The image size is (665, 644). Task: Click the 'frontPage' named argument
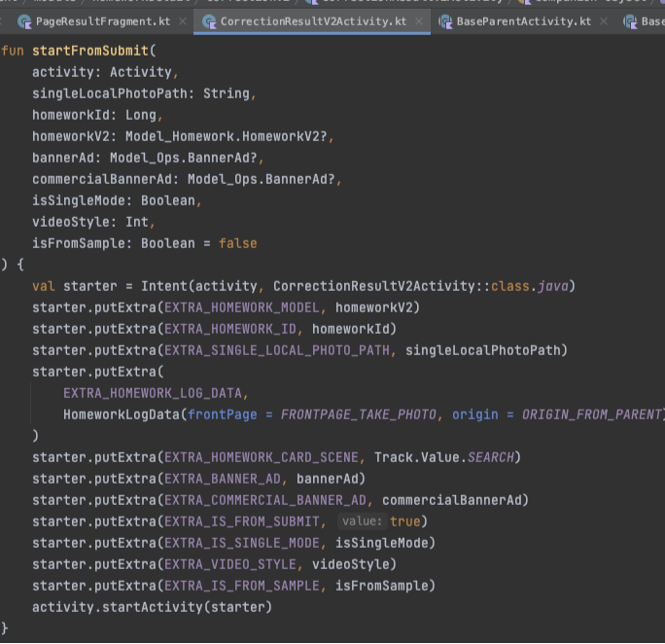(223, 414)
